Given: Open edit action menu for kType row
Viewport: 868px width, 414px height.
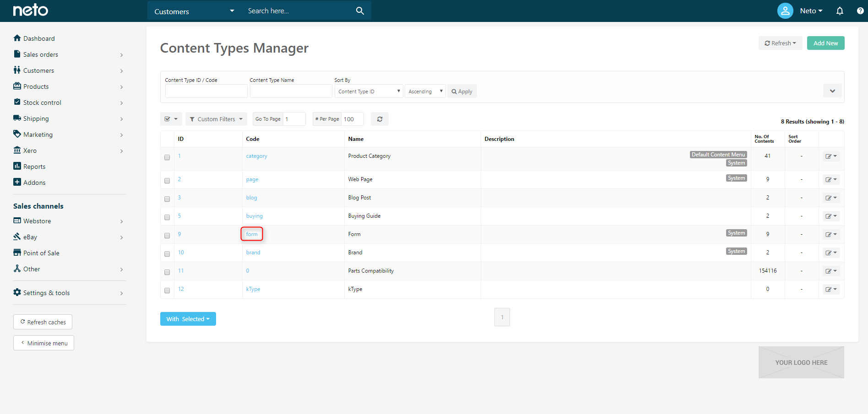Looking at the screenshot, I should point(831,289).
